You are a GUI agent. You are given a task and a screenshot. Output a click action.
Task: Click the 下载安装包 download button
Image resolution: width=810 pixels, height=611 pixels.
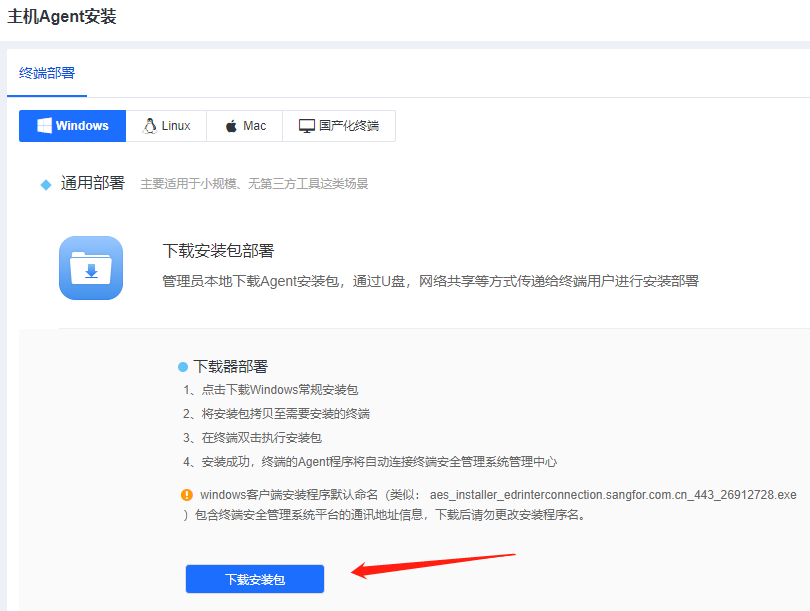point(254,579)
